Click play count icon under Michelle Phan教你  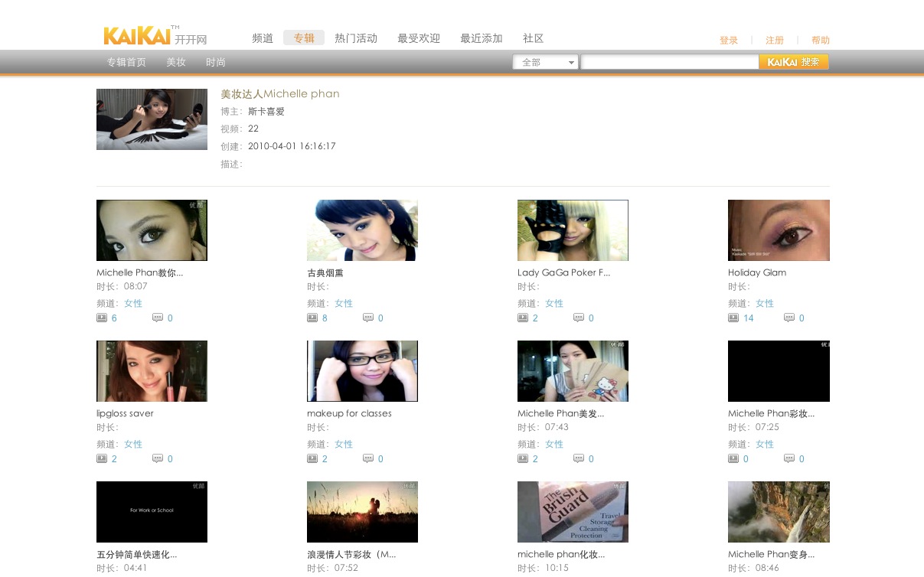tap(102, 318)
